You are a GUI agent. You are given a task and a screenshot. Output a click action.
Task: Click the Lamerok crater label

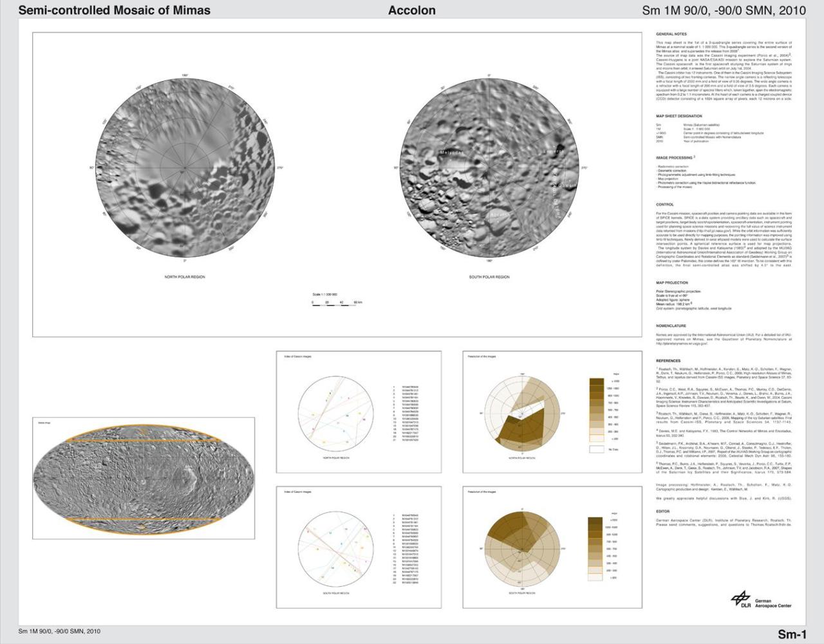coord(552,151)
